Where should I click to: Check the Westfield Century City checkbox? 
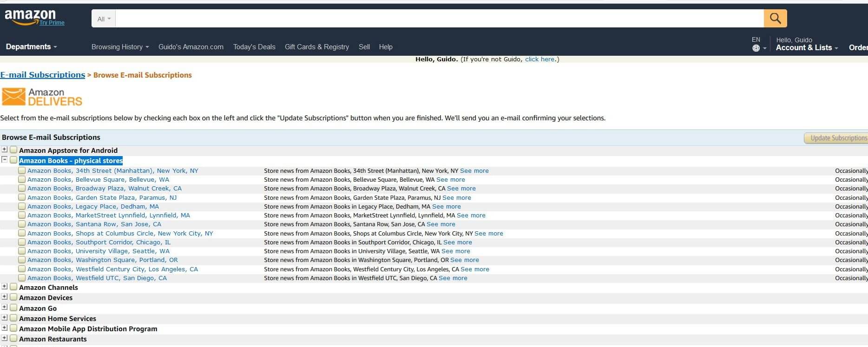(x=22, y=269)
